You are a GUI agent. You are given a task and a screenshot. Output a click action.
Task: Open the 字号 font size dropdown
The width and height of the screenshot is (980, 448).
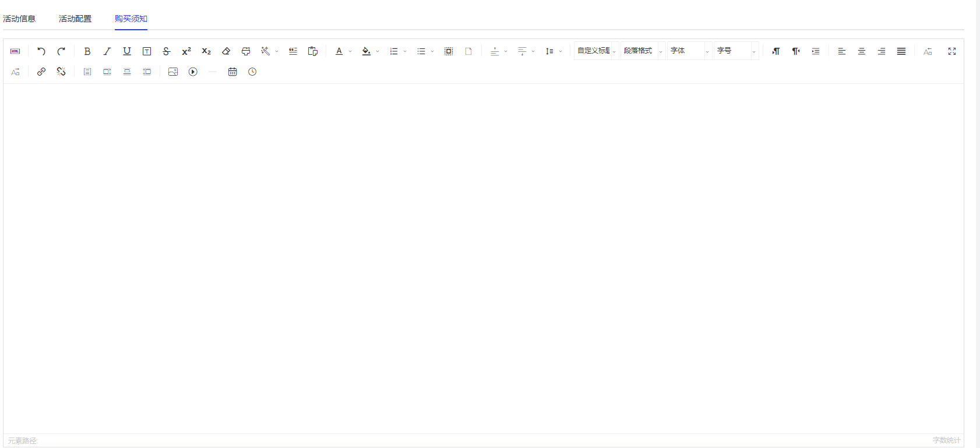[x=736, y=51]
